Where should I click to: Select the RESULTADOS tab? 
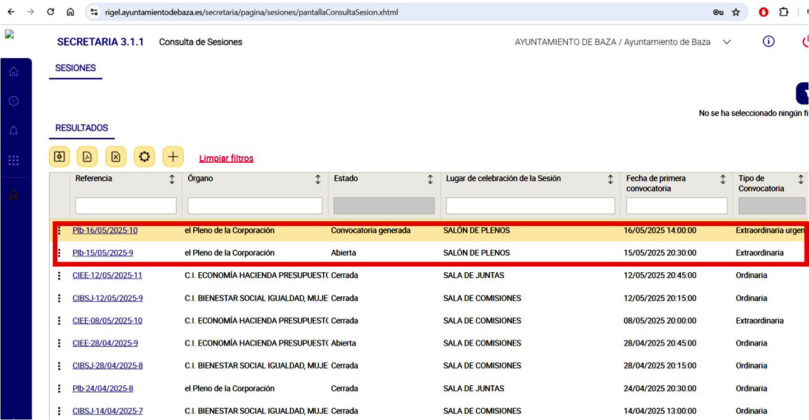point(81,128)
